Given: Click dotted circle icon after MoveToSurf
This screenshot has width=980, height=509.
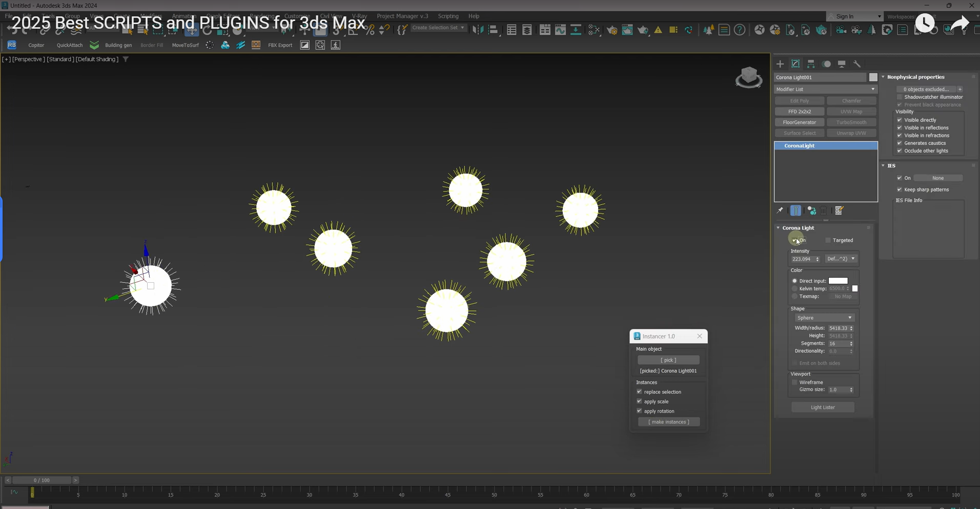Looking at the screenshot, I should pos(210,45).
